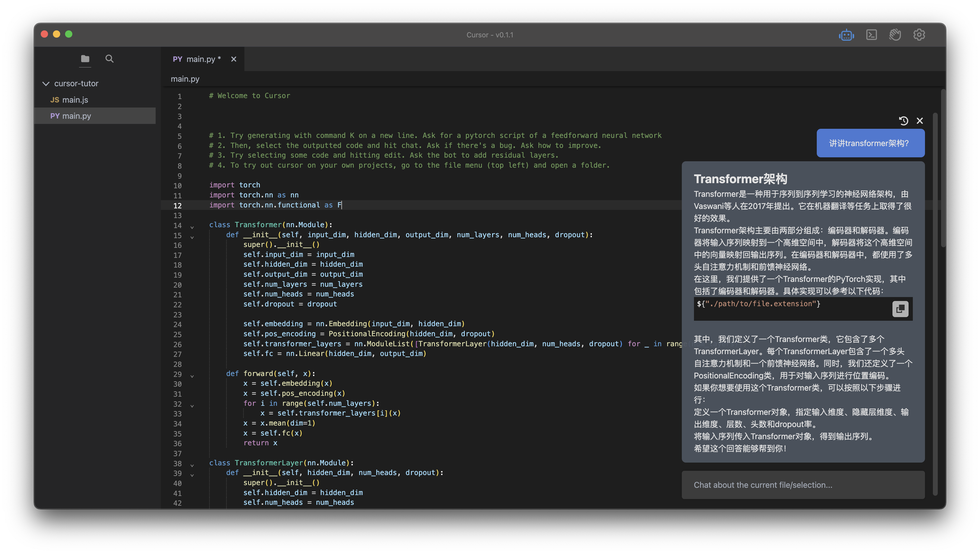Screen dimensions: 980x554
Task: Click 'return x' on line 36
Action: point(261,443)
